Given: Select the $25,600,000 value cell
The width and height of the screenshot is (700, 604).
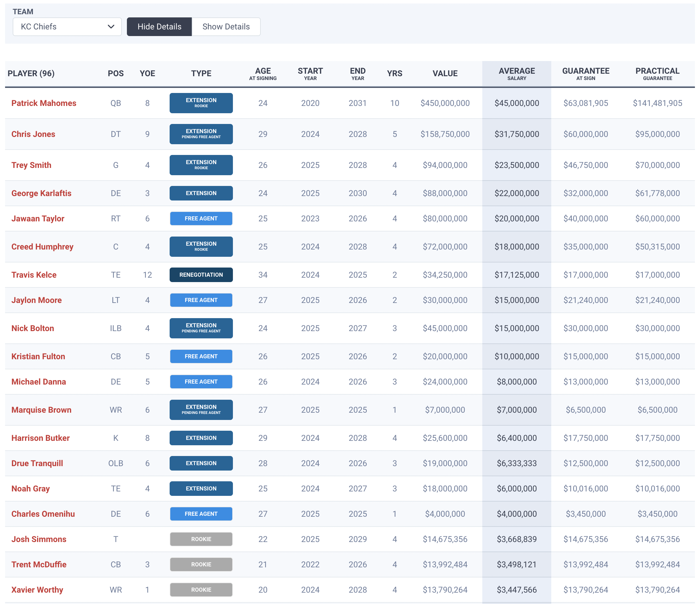Looking at the screenshot, I should click(445, 438).
